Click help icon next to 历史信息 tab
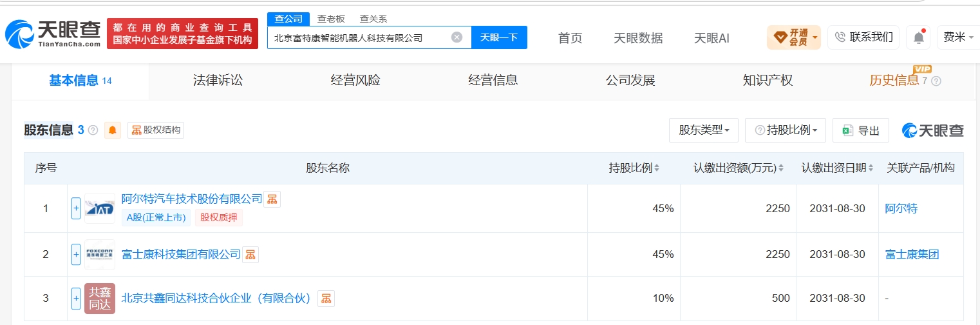 (x=936, y=81)
